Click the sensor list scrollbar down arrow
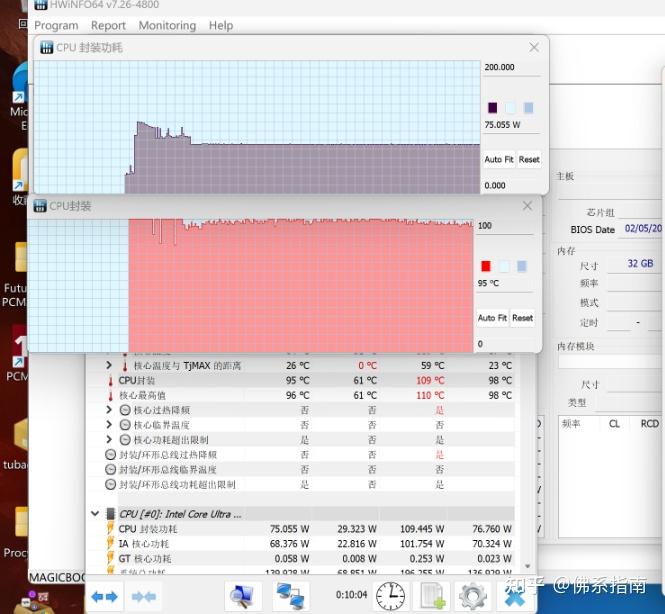Screen dimensions: 665x614 point(528,566)
